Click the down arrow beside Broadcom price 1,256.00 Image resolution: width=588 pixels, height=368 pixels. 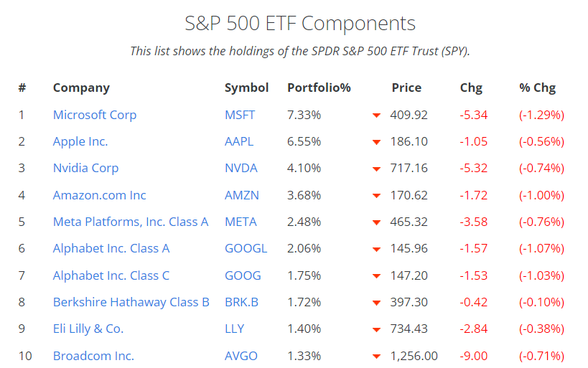pos(376,357)
